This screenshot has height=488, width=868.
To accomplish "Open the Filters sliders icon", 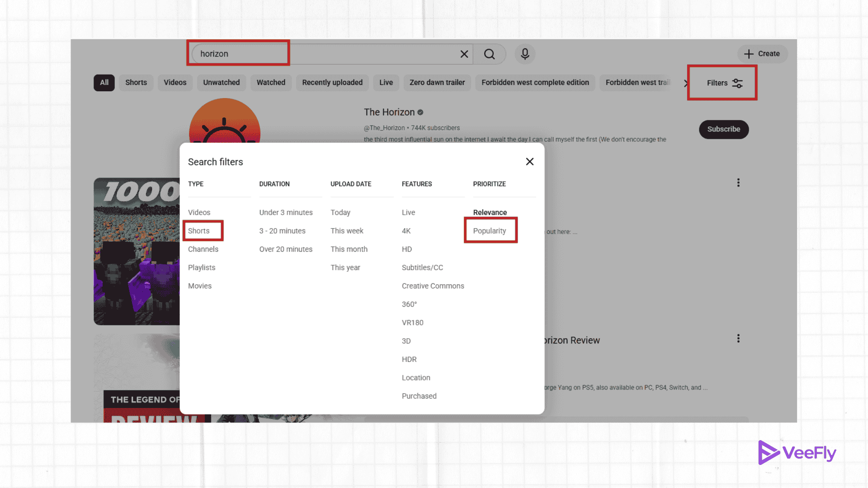I will coord(738,83).
